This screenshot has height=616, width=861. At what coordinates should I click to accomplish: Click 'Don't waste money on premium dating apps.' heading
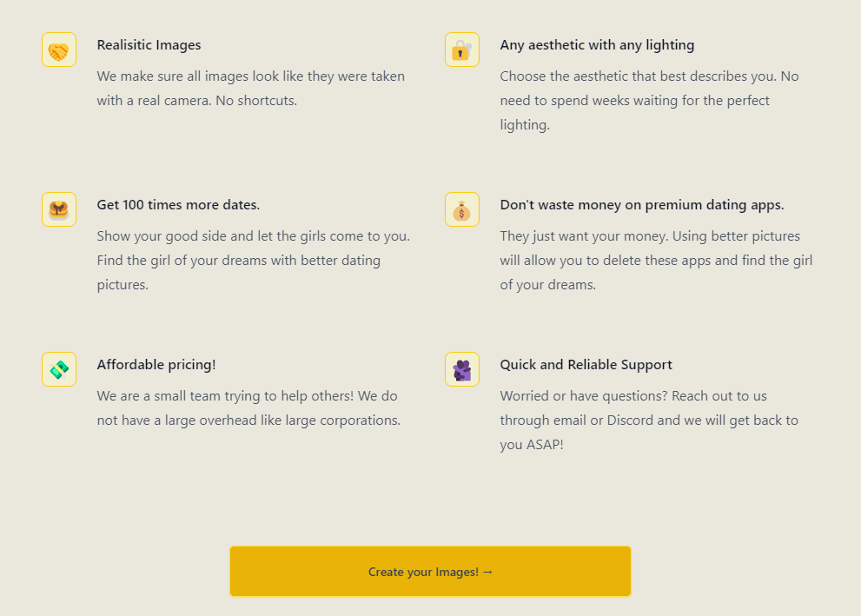[x=642, y=205]
